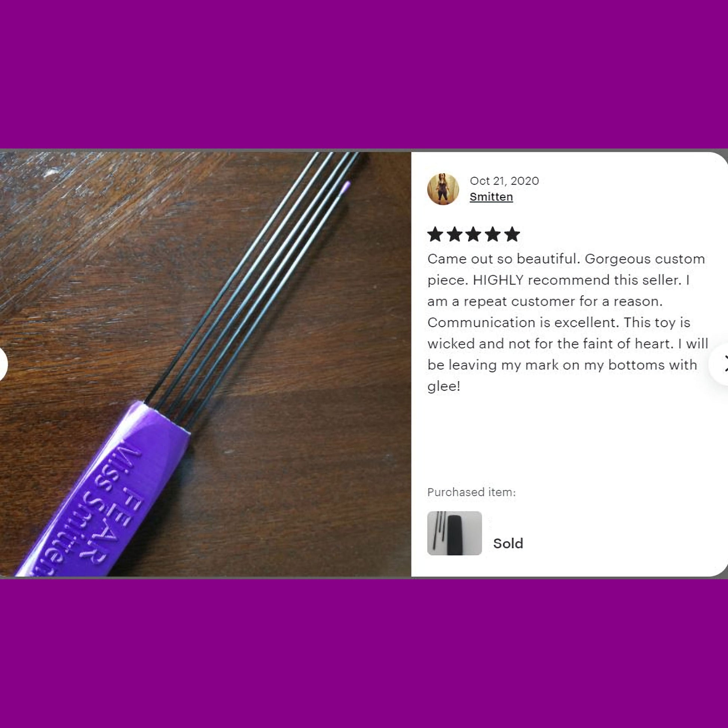Click the first rating star
The height and width of the screenshot is (728, 728).
coord(435,235)
